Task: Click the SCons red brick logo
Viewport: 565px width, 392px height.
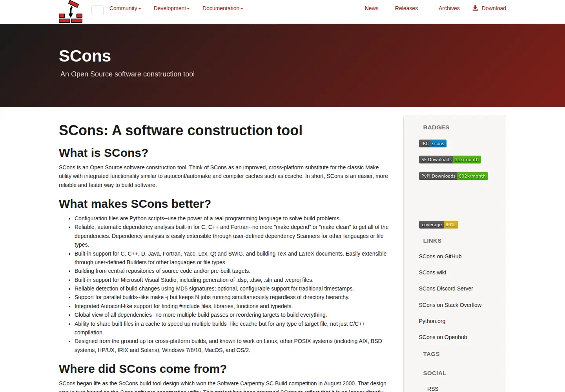Action: coord(71,11)
